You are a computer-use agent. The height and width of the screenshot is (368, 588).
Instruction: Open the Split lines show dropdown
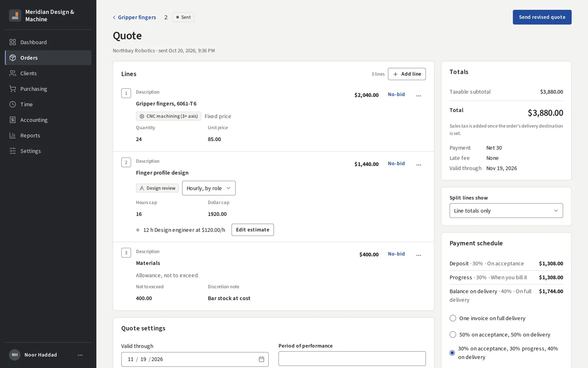coord(506,211)
